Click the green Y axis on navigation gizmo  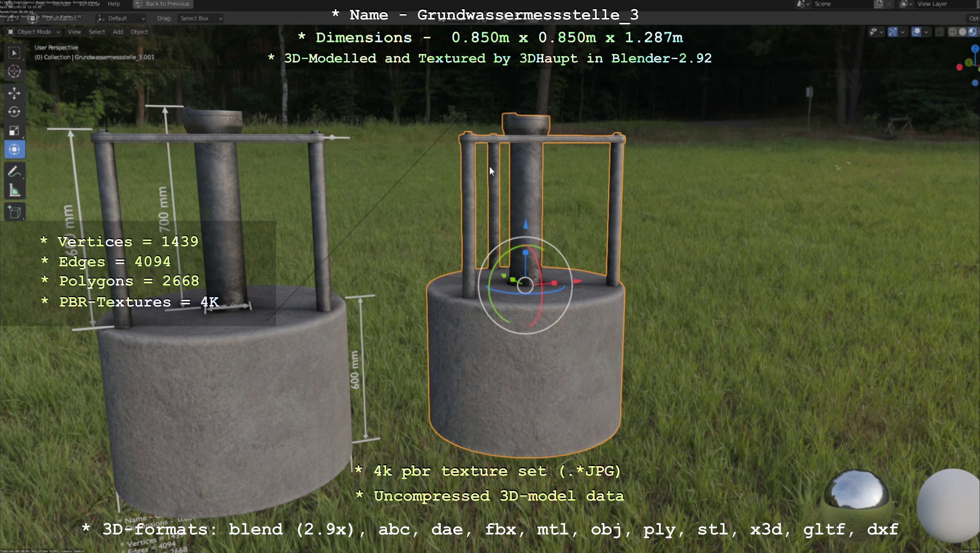[969, 63]
